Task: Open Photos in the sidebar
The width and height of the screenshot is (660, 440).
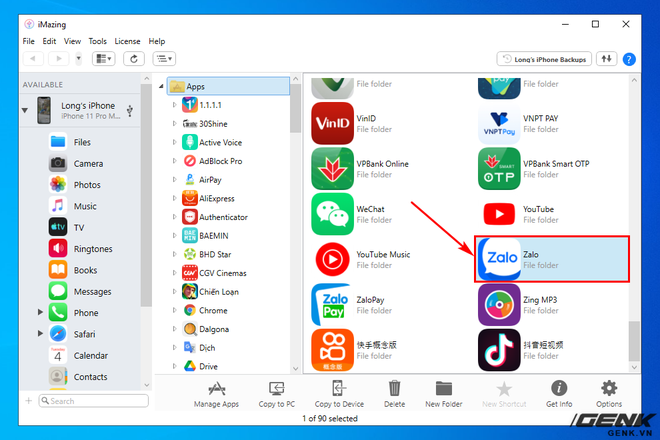Action: 87,185
